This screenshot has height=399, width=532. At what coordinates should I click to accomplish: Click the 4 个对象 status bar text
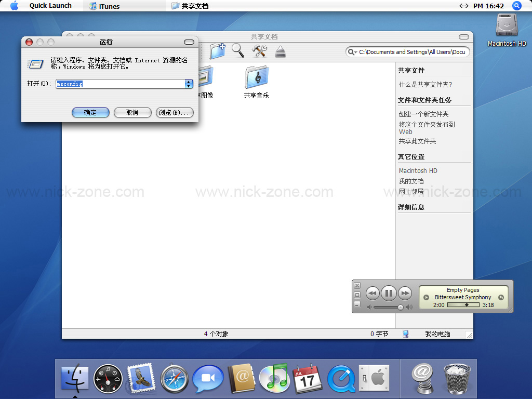pyautogui.click(x=216, y=334)
